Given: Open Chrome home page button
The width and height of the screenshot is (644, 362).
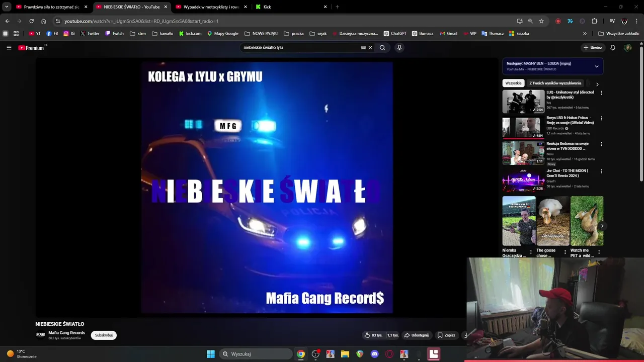Looking at the screenshot, I should point(44,21).
